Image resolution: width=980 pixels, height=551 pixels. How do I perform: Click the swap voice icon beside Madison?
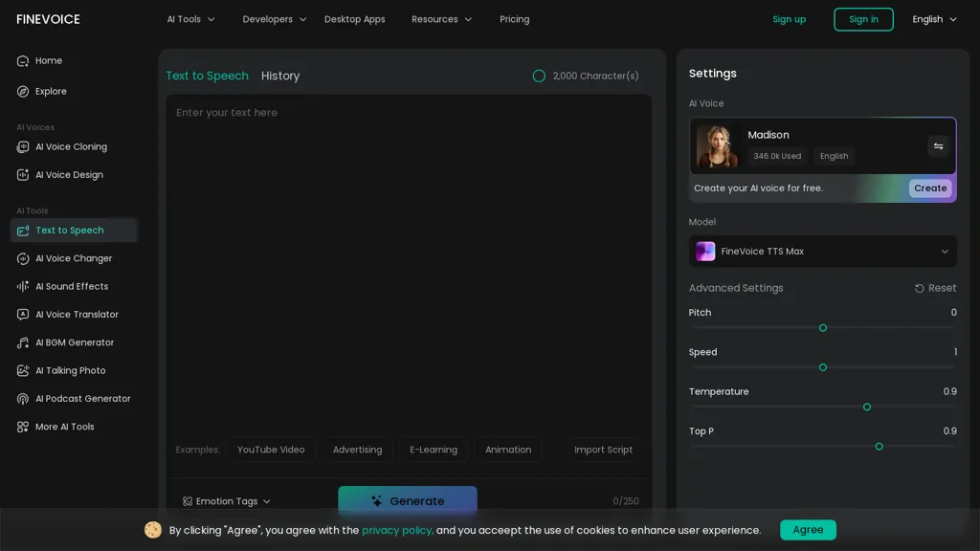[938, 146]
